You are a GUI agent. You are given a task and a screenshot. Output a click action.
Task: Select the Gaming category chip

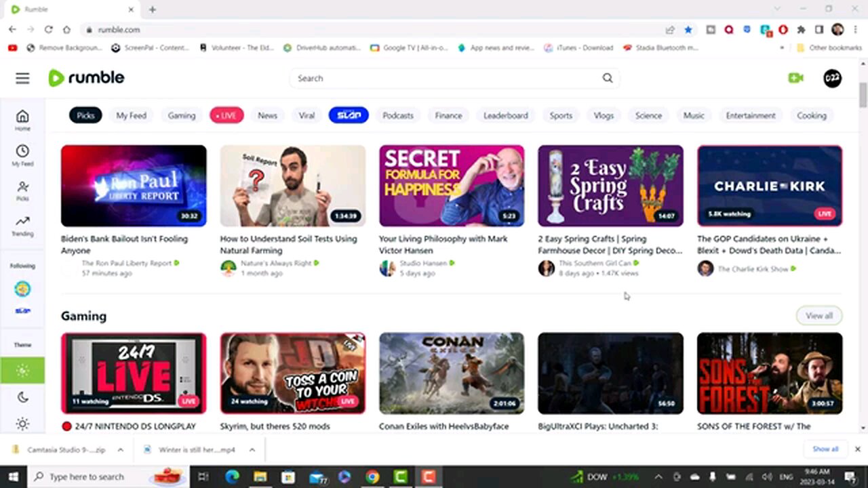(182, 115)
